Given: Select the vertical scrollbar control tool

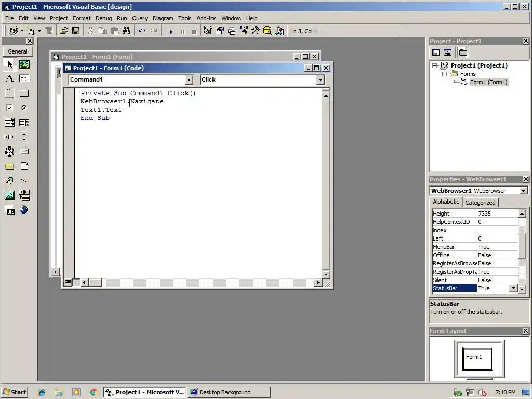Looking at the screenshot, I should [x=24, y=137].
